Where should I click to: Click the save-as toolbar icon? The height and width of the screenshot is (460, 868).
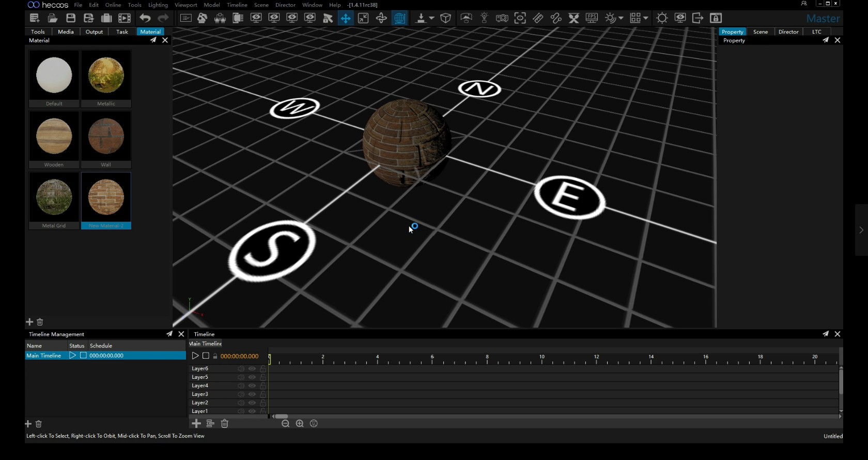point(88,18)
